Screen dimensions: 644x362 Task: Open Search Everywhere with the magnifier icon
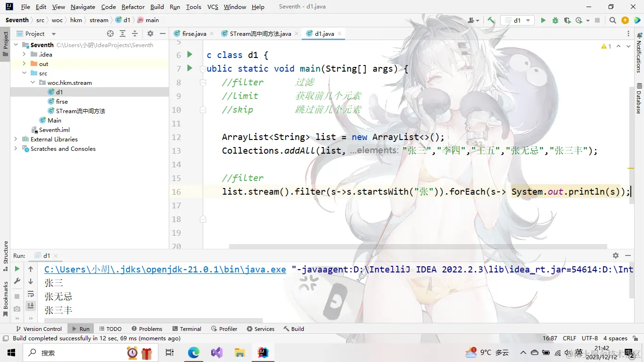pos(612,20)
